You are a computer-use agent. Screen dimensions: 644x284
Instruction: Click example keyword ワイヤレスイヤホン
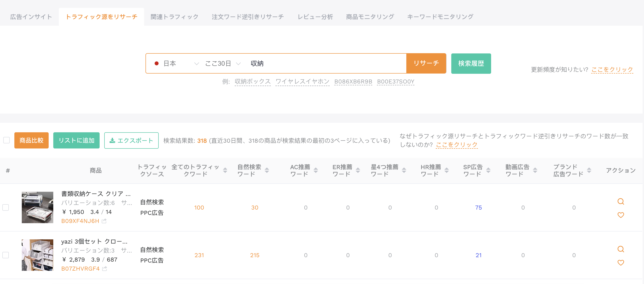[x=302, y=81]
